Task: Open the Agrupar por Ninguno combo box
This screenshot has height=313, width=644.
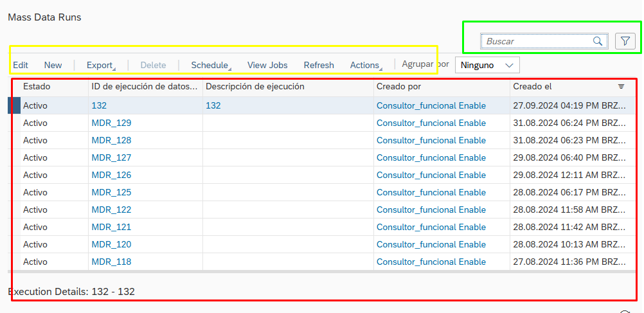Action: tap(487, 65)
